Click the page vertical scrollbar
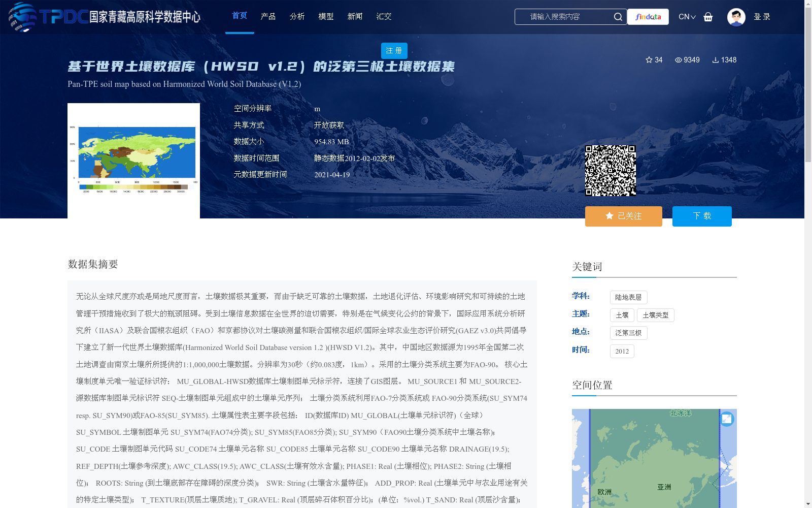This screenshot has height=508, width=812. click(808, 84)
